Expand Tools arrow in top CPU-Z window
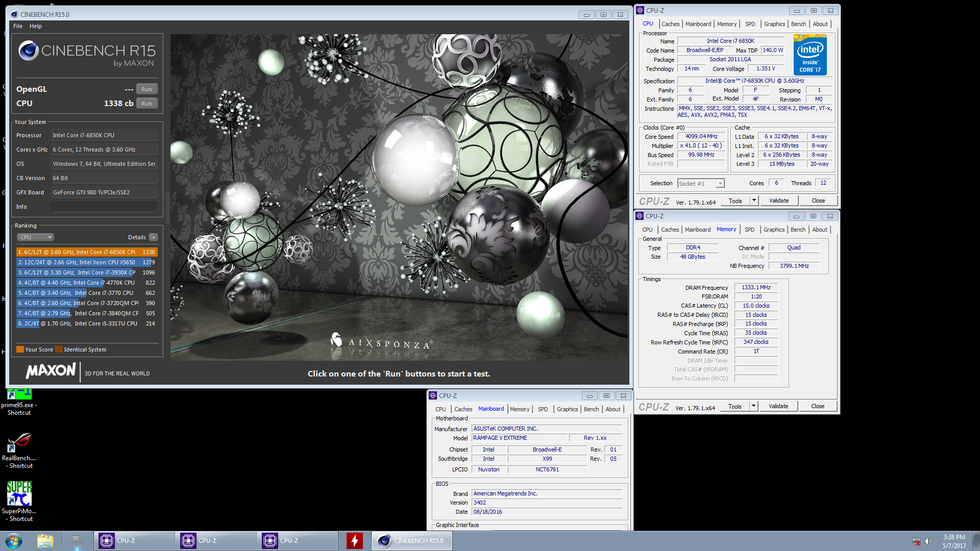Viewport: 980px width, 551px height. 754,201
